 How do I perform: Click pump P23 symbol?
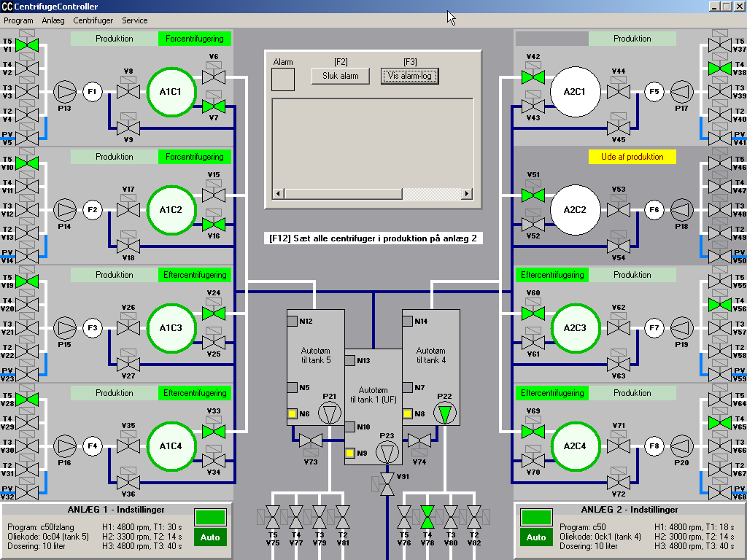point(387,452)
